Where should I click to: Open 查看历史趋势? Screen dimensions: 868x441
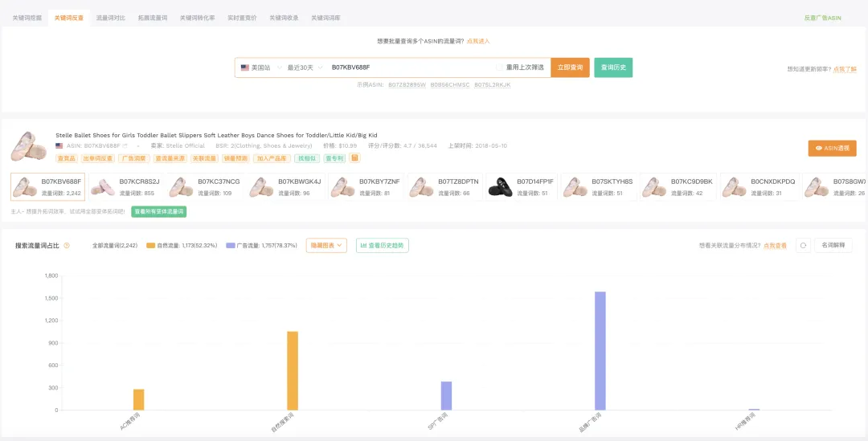(x=382, y=246)
